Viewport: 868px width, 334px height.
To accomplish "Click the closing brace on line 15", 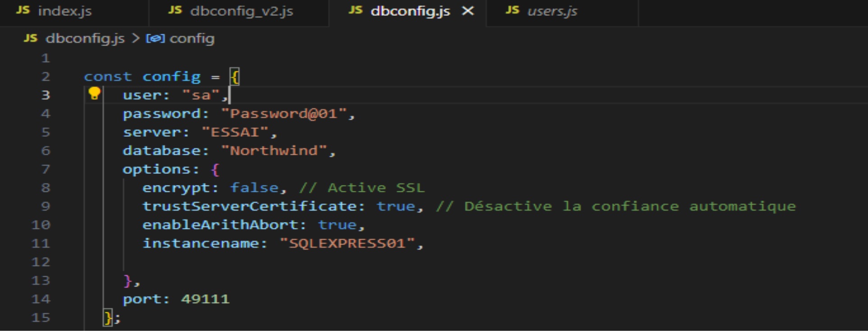I will [108, 318].
